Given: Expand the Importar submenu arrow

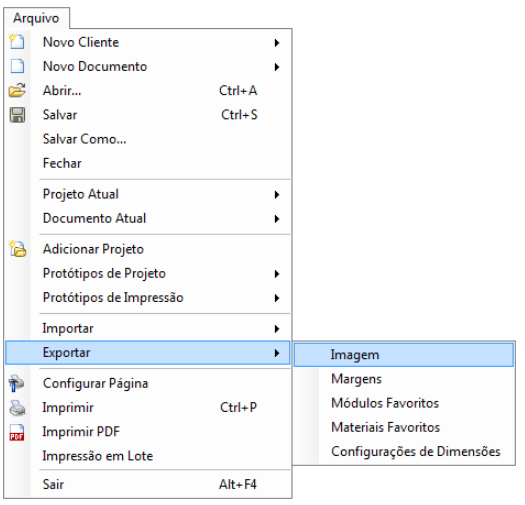Looking at the screenshot, I should click(x=277, y=329).
